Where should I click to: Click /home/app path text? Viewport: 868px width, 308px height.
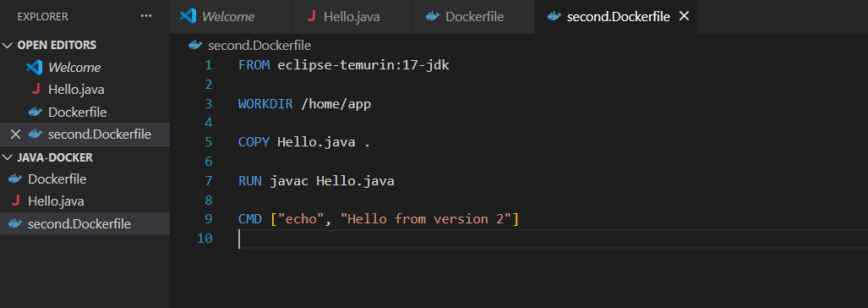pyautogui.click(x=336, y=104)
